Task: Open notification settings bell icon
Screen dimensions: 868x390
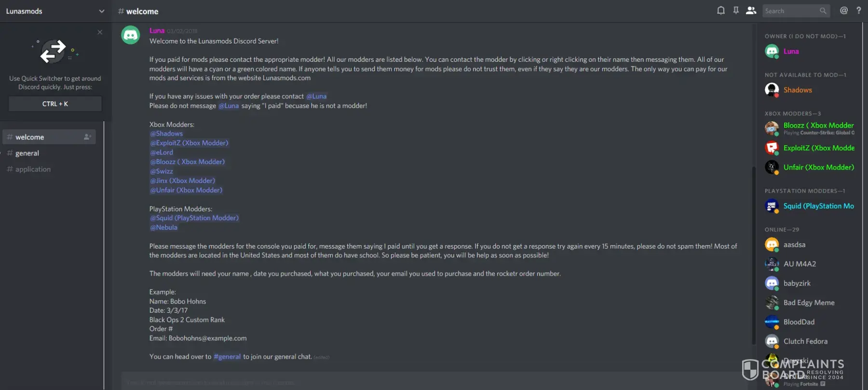Action: (x=721, y=11)
